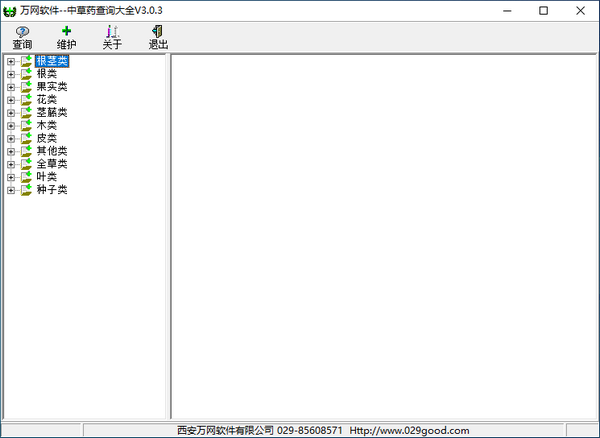
Task: Click the folder icon beside 根类
Action: coord(26,74)
